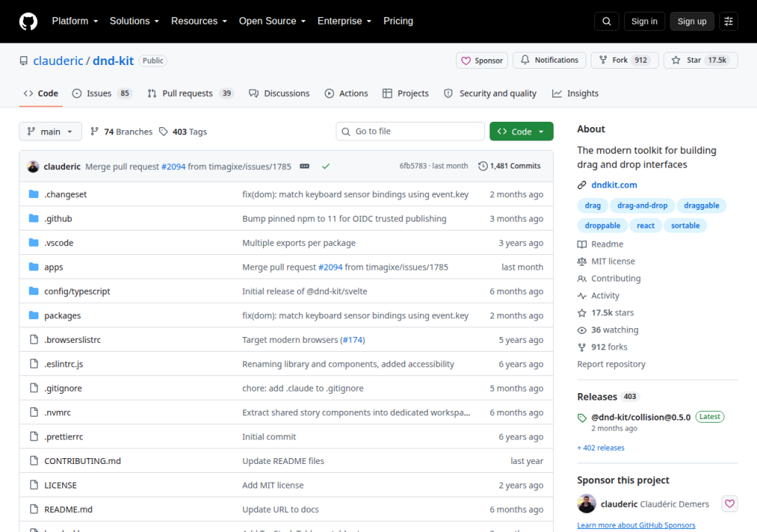Click the LICENSE file icon

pyautogui.click(x=34, y=485)
